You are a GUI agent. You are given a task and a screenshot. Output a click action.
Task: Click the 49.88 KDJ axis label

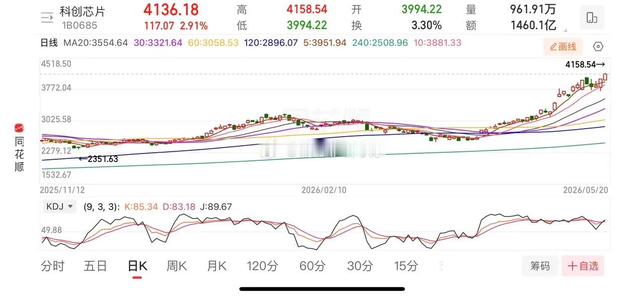click(x=52, y=230)
